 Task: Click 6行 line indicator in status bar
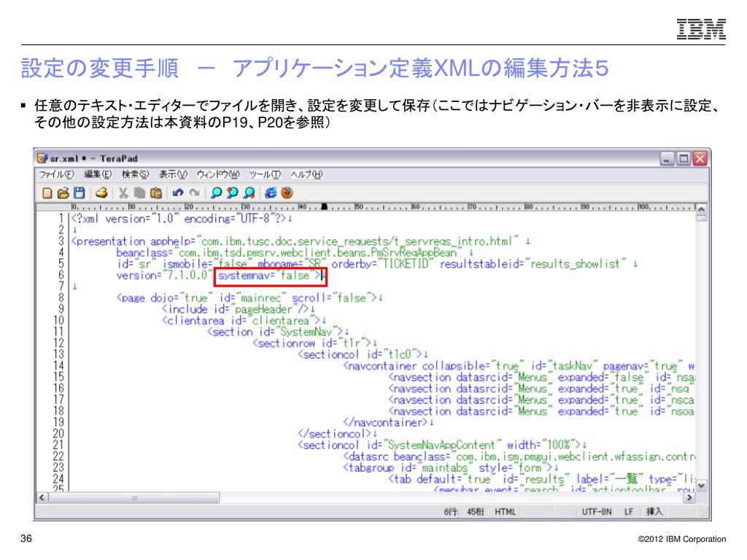451,512
